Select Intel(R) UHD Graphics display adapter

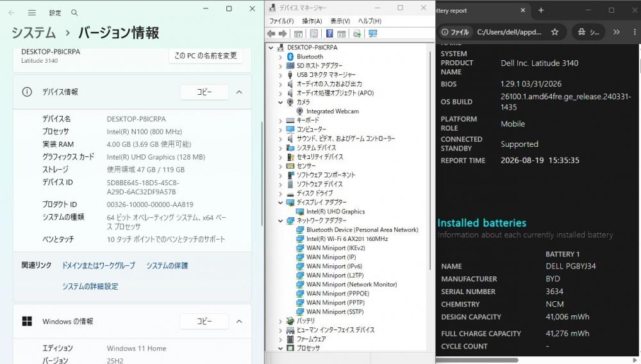[336, 211]
